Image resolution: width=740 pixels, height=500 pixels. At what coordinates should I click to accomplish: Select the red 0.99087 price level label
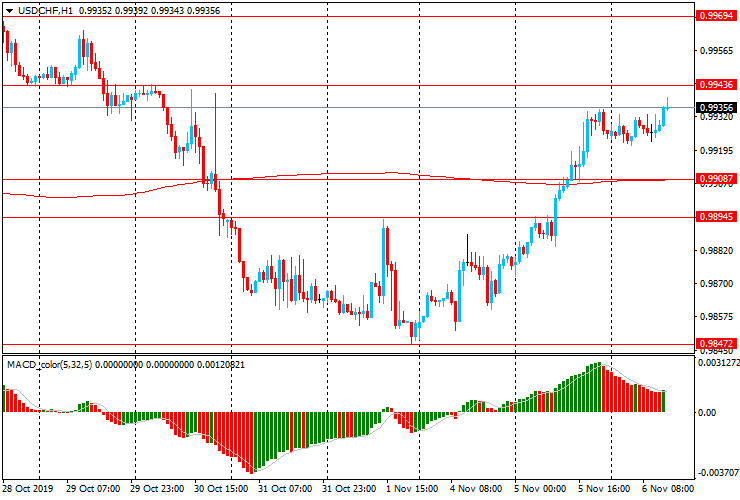click(x=717, y=180)
